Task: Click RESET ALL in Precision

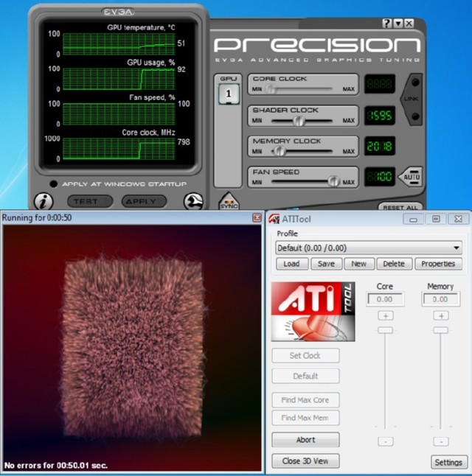Action: [x=400, y=207]
